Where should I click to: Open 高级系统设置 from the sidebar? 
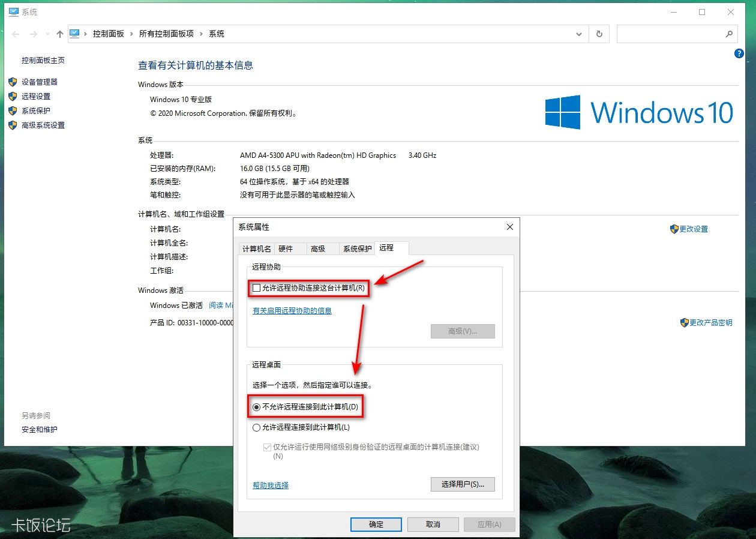point(43,125)
